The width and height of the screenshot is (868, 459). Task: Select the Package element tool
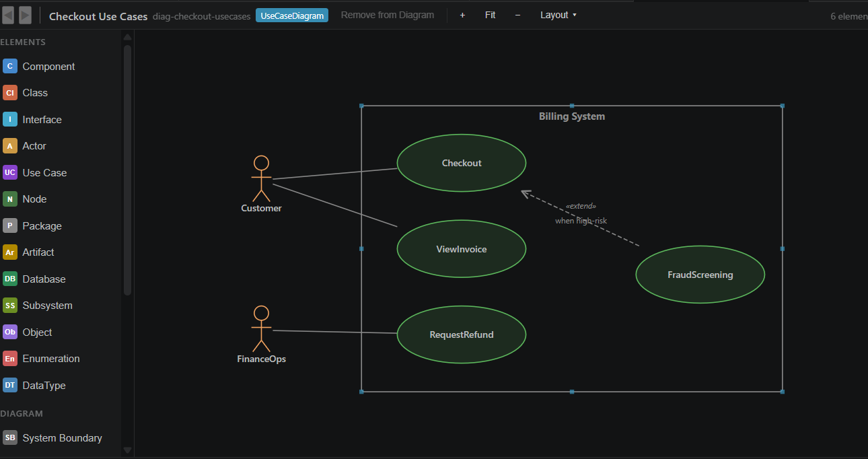[40, 225]
